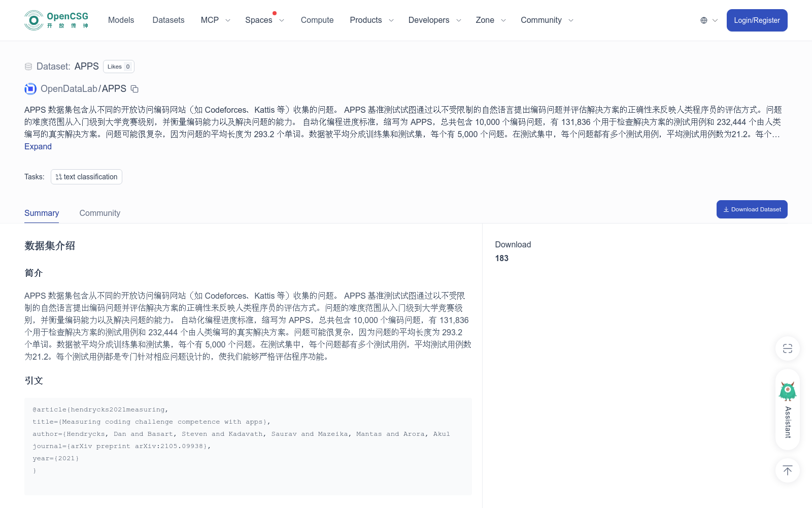This screenshot has width=812, height=508.
Task: Copy the OpenDataLab/APPS path icon
Action: [134, 89]
